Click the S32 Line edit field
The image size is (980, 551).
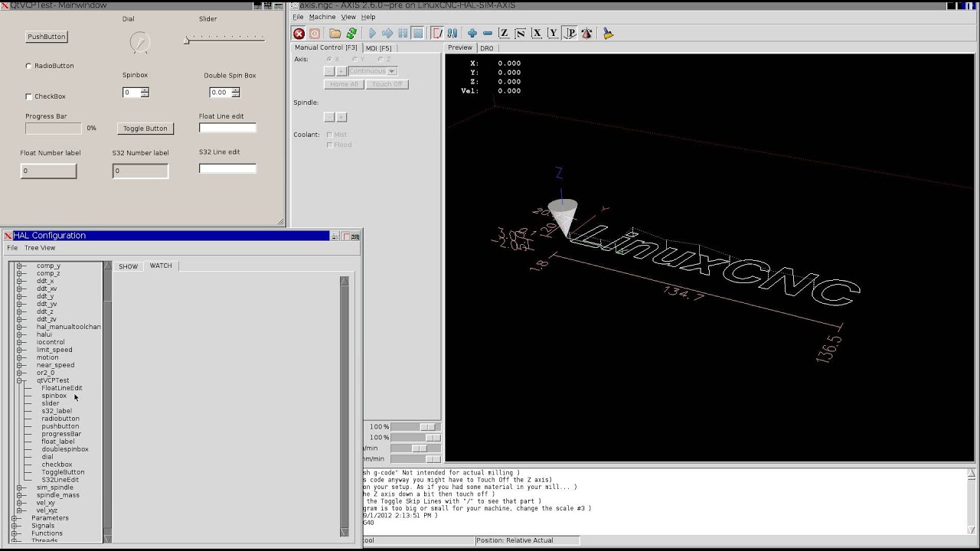(227, 168)
